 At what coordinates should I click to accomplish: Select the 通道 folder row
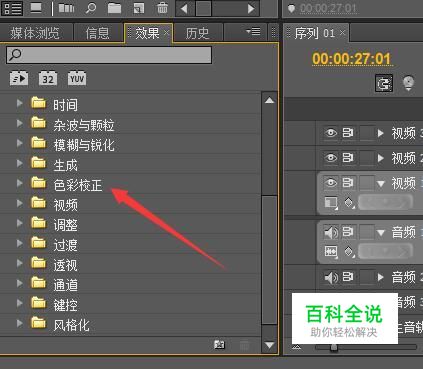click(x=130, y=284)
